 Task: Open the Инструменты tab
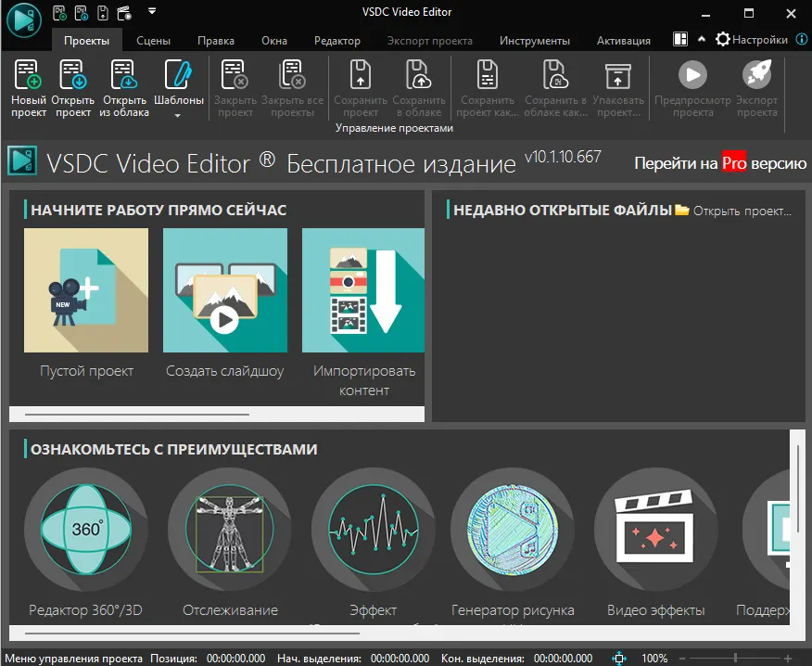[534, 41]
